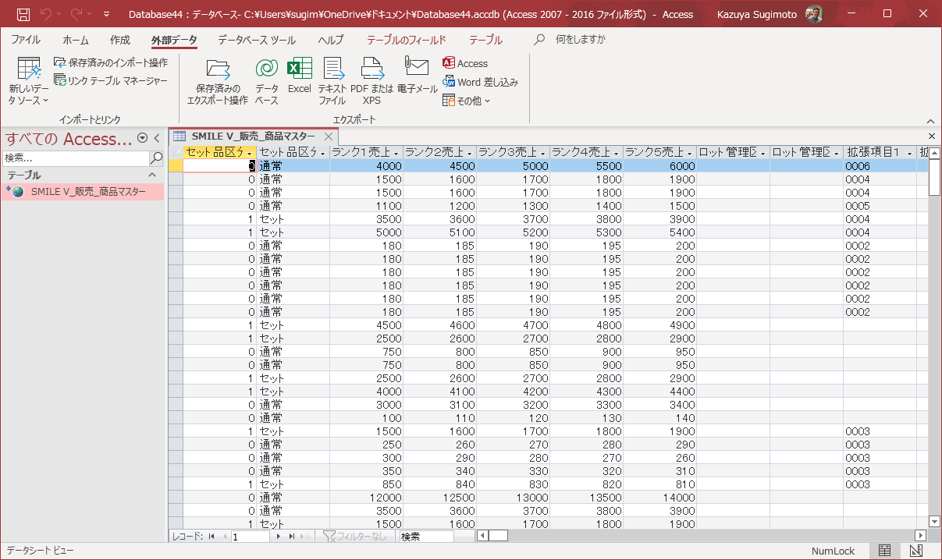Open the 作成 ribbon tab
This screenshot has width=942, height=560.
click(119, 40)
